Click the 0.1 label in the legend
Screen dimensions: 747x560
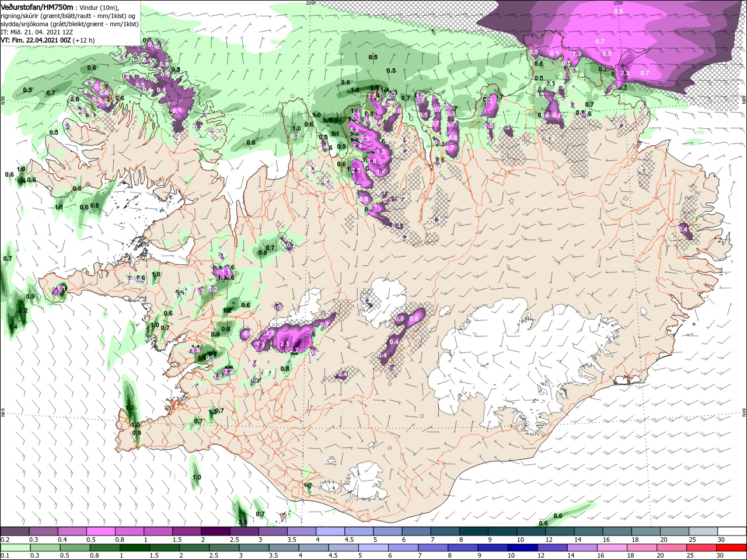tap(5, 556)
